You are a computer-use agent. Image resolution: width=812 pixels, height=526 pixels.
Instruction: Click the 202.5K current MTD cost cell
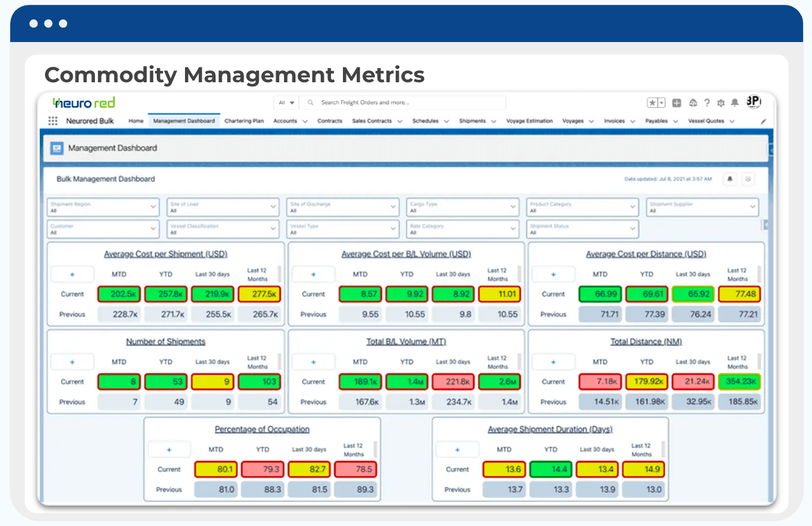click(119, 294)
